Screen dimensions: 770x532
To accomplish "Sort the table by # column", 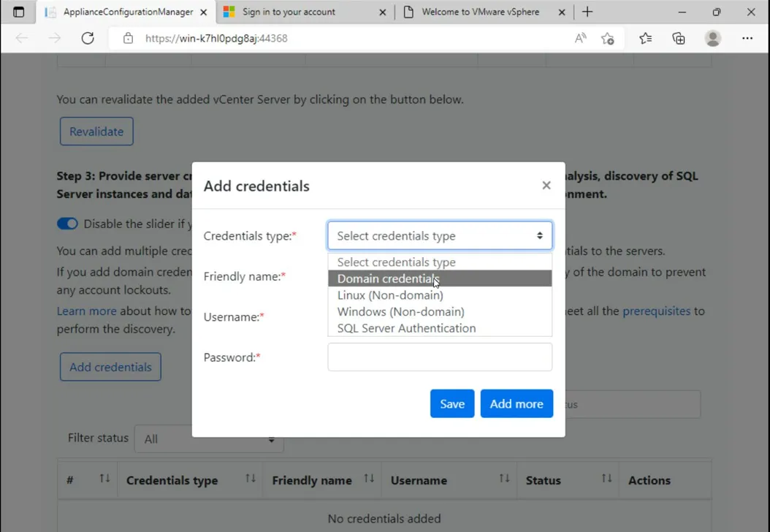I will (104, 479).
